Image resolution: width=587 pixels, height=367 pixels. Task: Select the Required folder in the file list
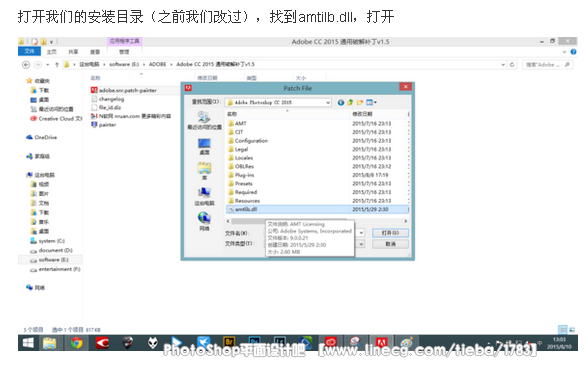click(x=243, y=192)
